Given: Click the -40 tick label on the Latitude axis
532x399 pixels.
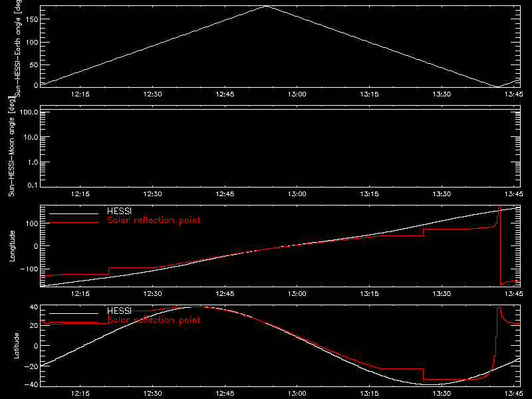Looking at the screenshot, I should (x=31, y=385).
